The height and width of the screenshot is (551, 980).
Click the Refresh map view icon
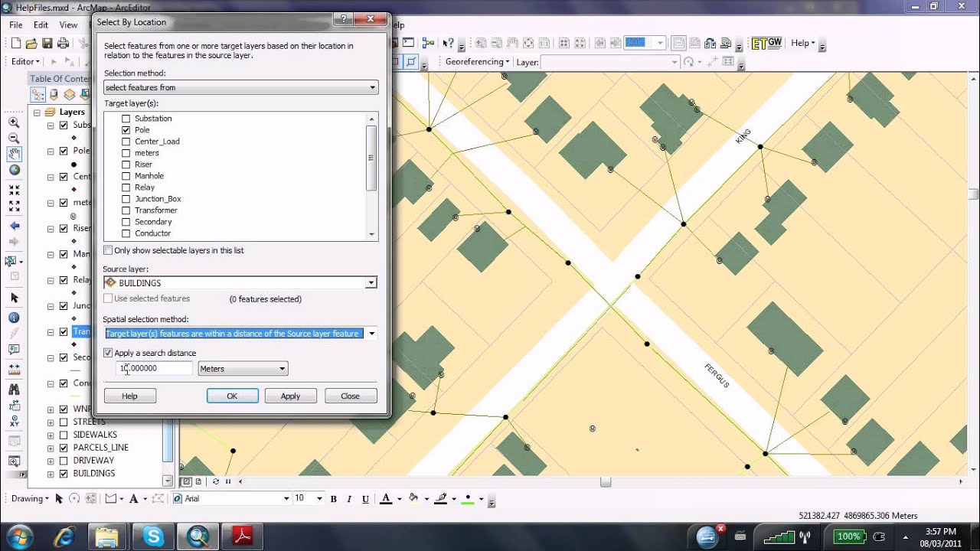tap(216, 481)
